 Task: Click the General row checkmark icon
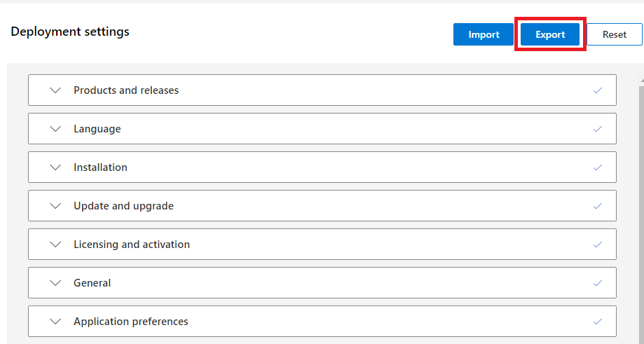tap(598, 283)
